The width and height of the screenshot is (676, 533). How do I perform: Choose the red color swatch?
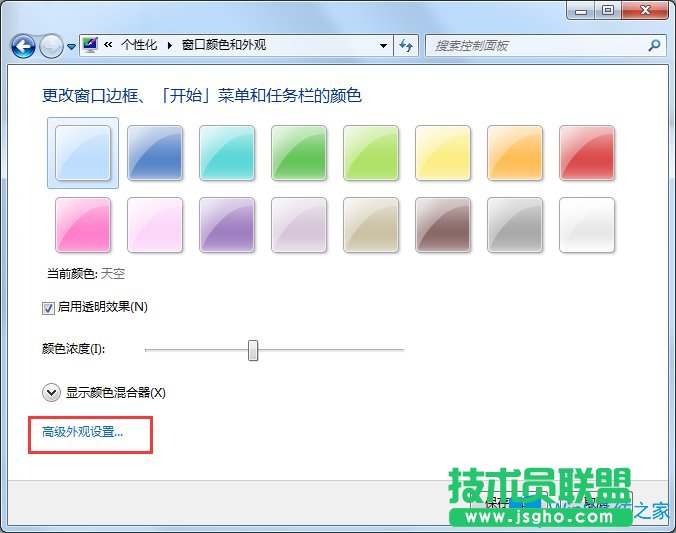pyautogui.click(x=587, y=153)
